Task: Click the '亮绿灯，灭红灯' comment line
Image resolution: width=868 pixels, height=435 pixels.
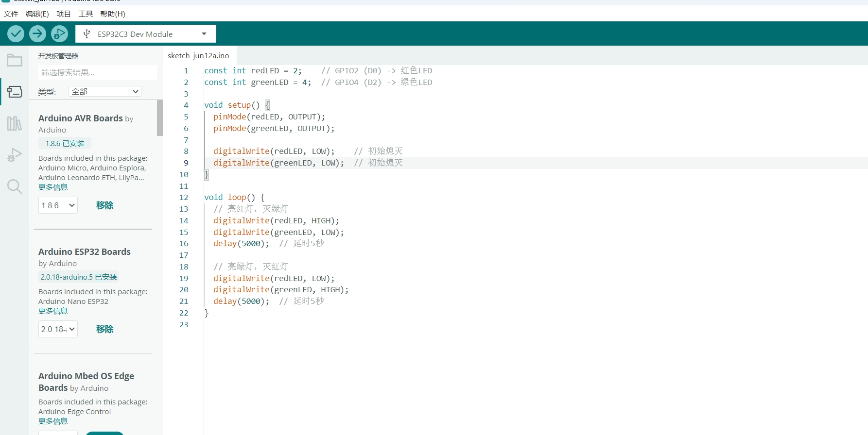Action: (251, 267)
